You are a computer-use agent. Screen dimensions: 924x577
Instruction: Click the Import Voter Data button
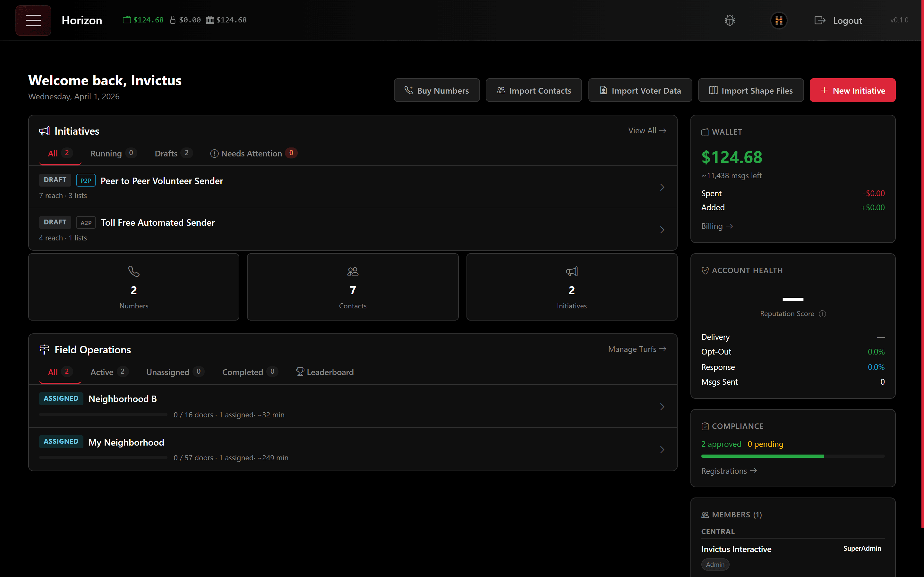coord(640,90)
